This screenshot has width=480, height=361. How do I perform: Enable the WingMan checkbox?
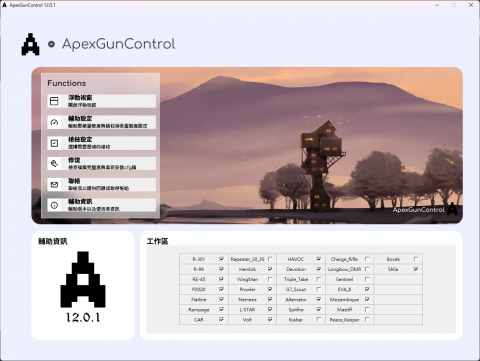tap(270, 279)
